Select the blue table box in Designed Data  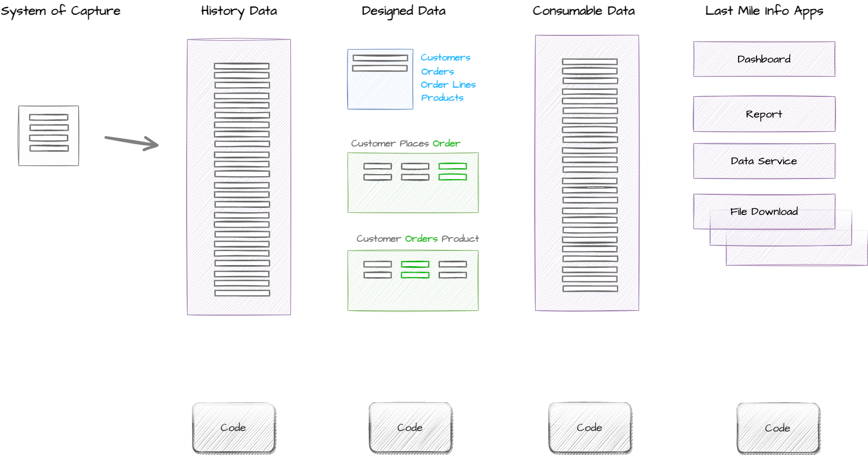(380, 79)
